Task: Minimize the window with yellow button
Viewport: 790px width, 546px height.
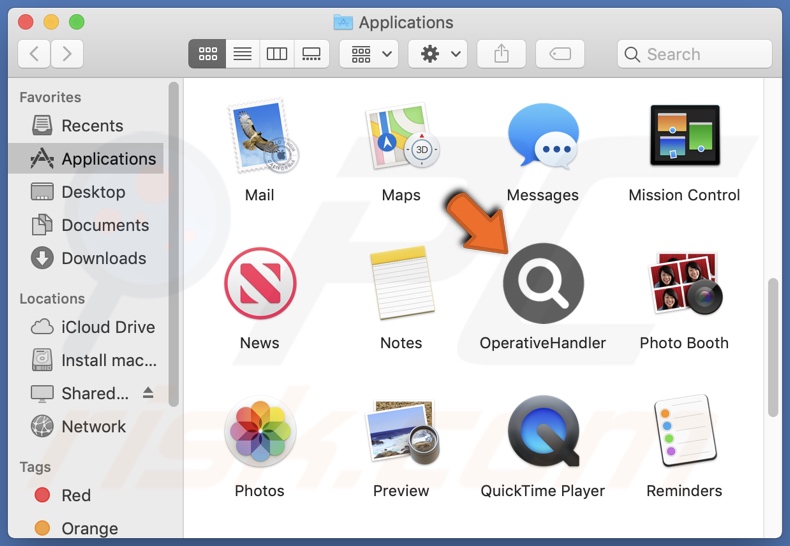Action: [51, 22]
